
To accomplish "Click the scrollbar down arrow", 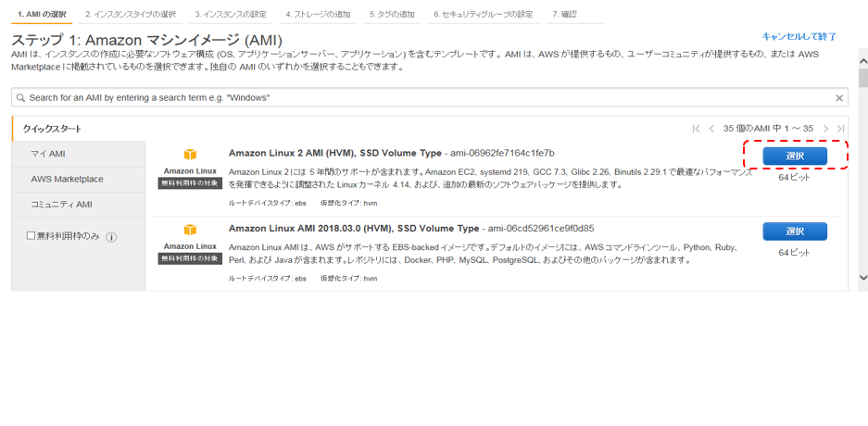I will 863,277.
